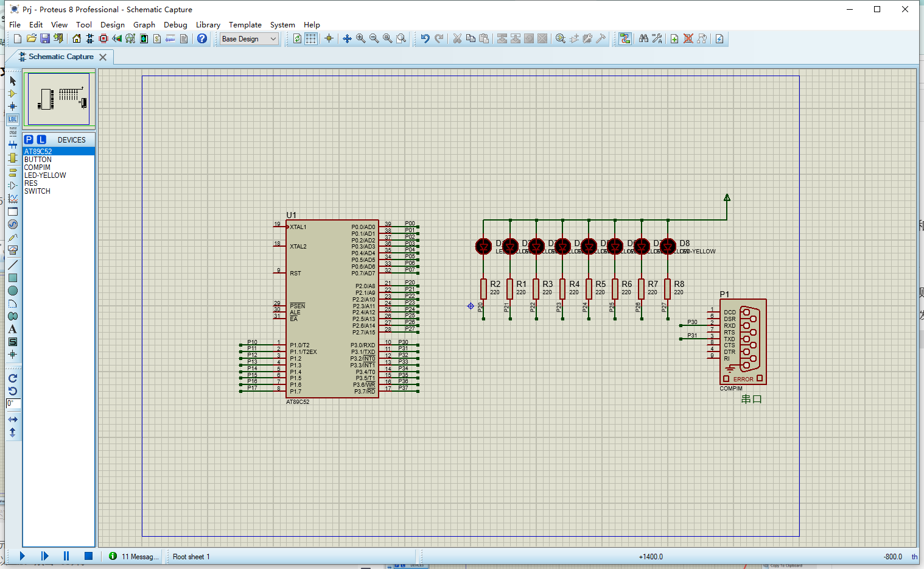Undo the last change
The width and height of the screenshot is (924, 569).
pos(425,38)
